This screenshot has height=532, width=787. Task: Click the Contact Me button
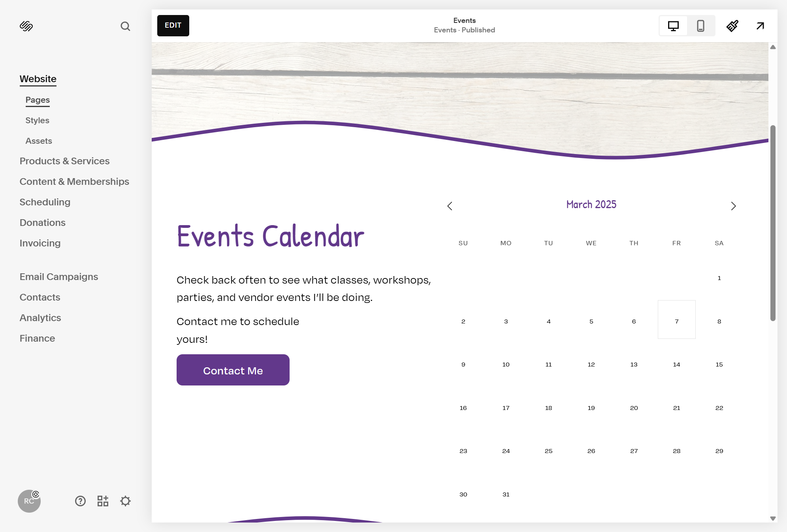(x=233, y=370)
